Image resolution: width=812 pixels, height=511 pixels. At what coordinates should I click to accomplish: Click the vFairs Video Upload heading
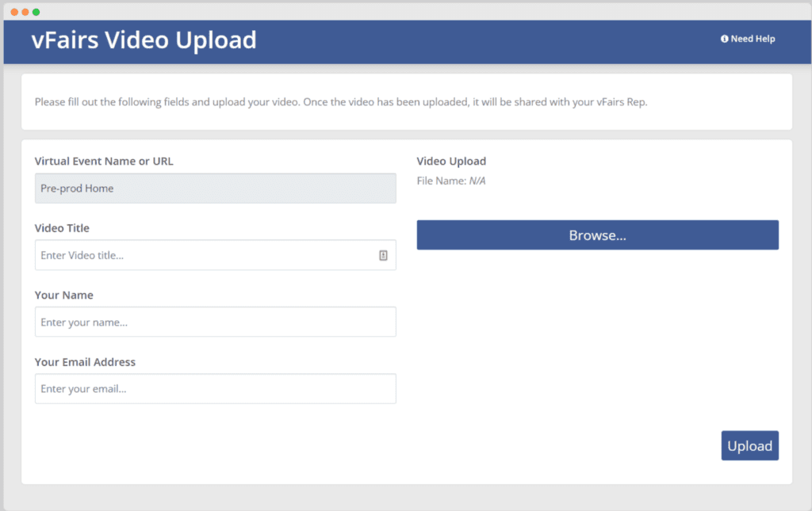(x=144, y=40)
